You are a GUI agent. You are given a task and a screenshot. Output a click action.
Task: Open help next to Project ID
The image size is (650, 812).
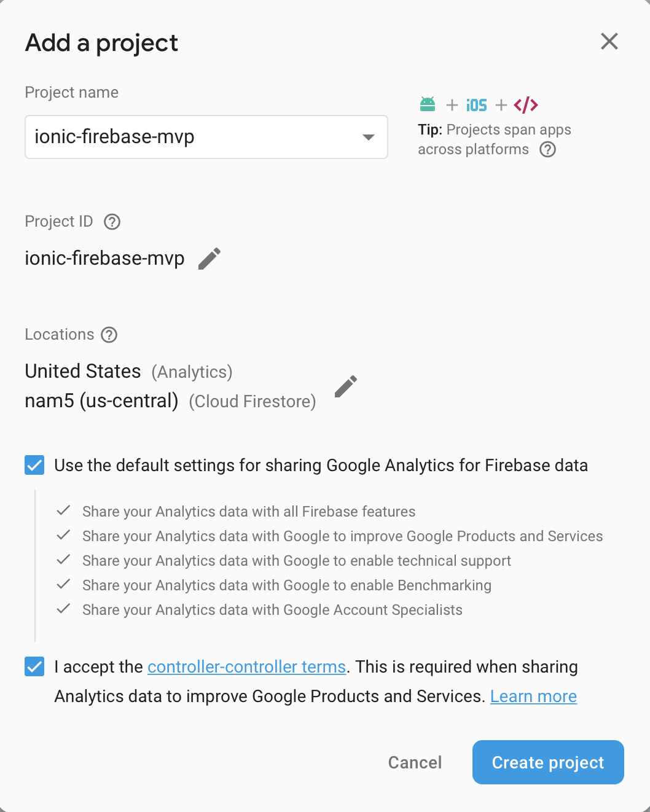click(111, 222)
